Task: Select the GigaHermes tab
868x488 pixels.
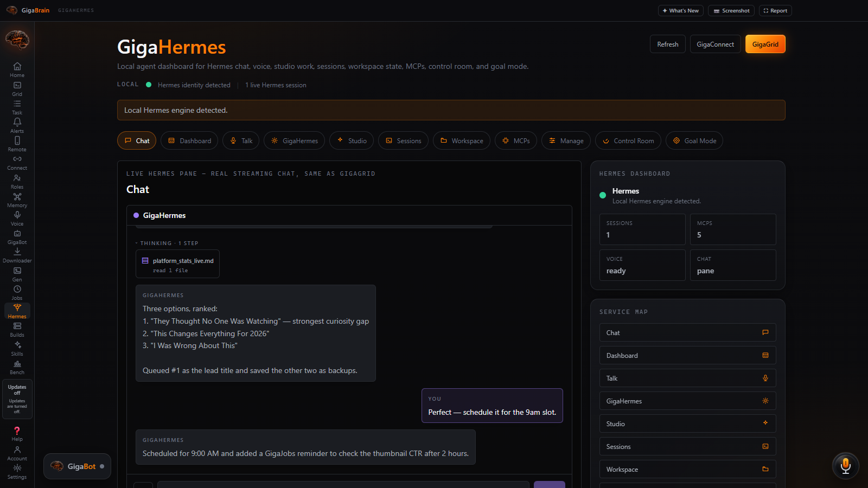Action: (294, 140)
